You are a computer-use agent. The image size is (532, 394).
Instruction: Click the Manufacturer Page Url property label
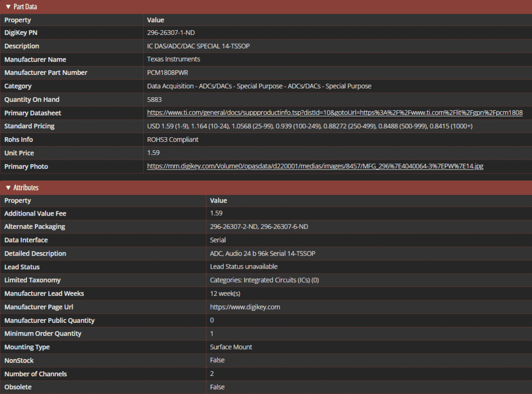38,307
